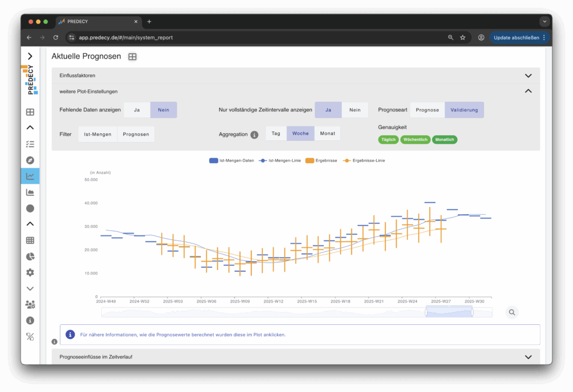Click the Wöchentlich accuracy badge
Viewport: 573px width, 392px height.
(415, 140)
